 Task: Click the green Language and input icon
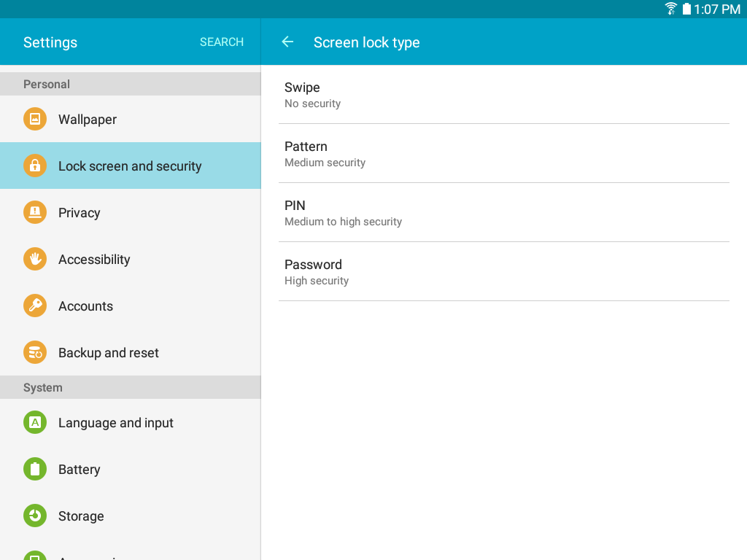[35, 422]
